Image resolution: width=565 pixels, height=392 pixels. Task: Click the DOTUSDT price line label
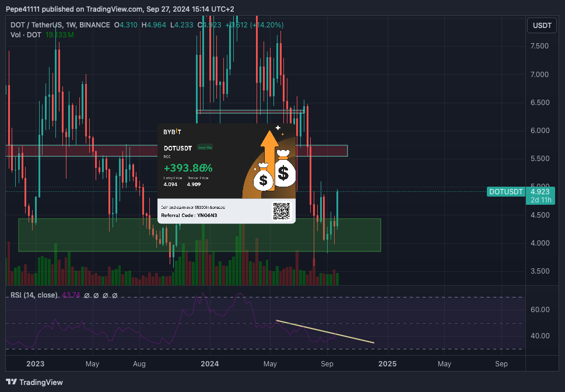click(506, 192)
